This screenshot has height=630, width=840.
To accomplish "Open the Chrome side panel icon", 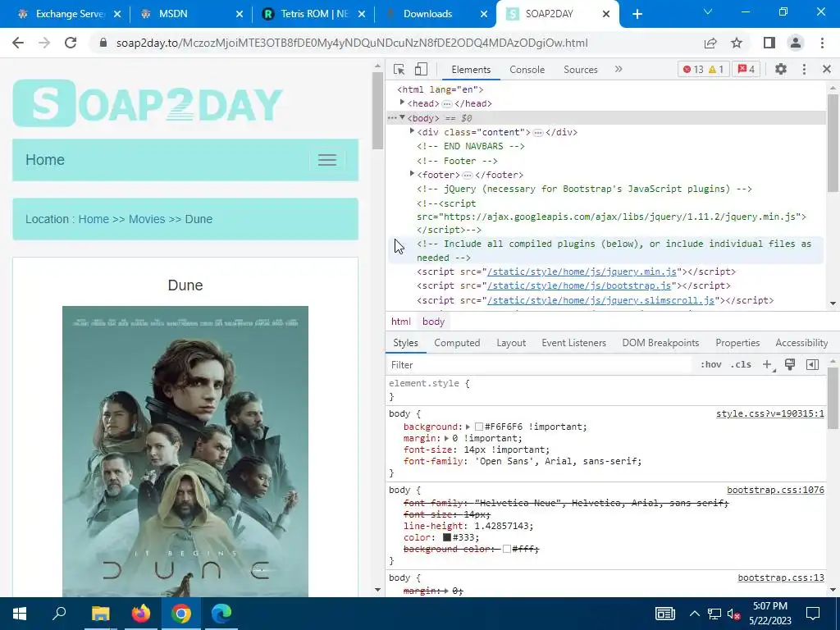I will coord(769,43).
